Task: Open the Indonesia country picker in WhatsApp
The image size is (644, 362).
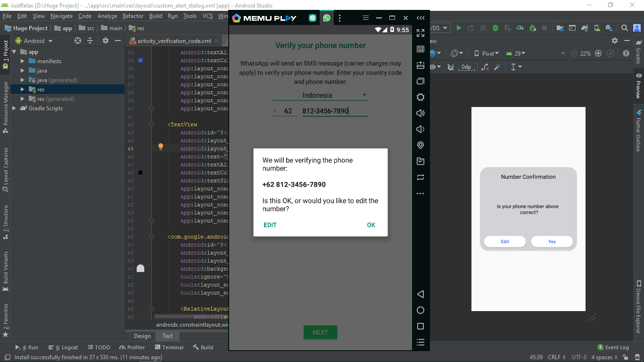Action: [321, 94]
